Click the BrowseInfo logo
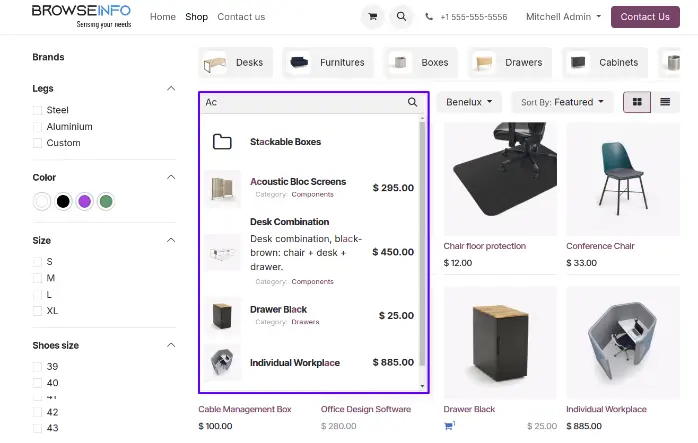 tap(81, 16)
